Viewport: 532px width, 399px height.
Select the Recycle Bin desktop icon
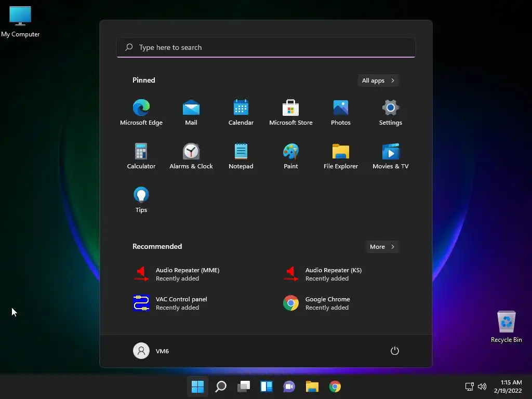[506, 327]
